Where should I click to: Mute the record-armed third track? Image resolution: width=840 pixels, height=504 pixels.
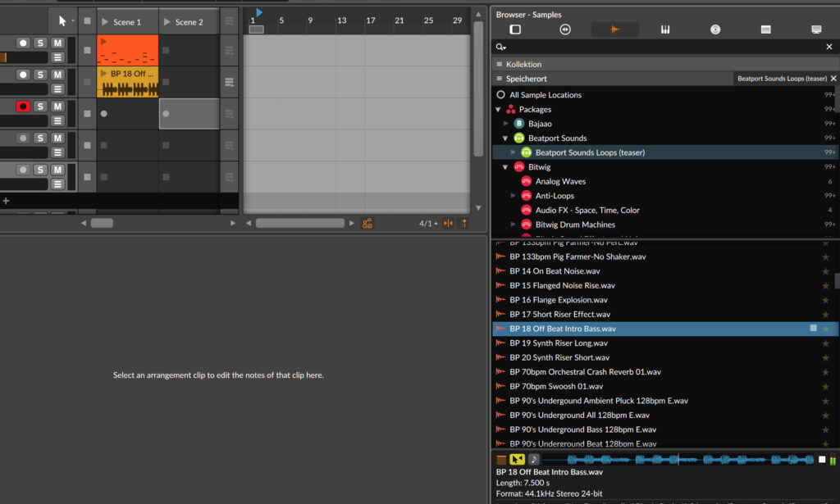click(57, 106)
